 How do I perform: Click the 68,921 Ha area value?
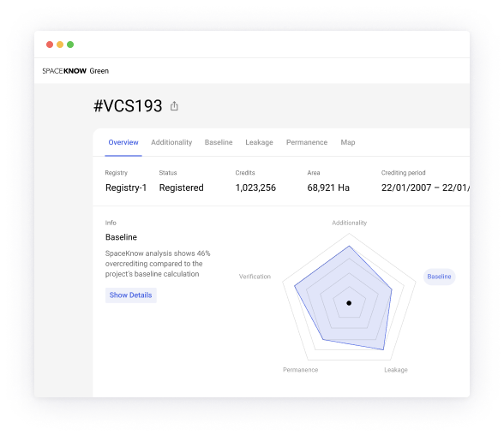(328, 188)
